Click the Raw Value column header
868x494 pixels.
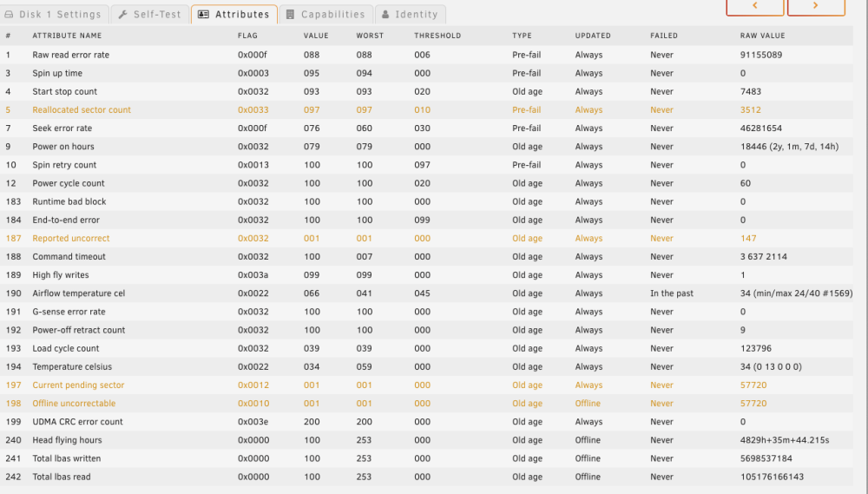762,36
